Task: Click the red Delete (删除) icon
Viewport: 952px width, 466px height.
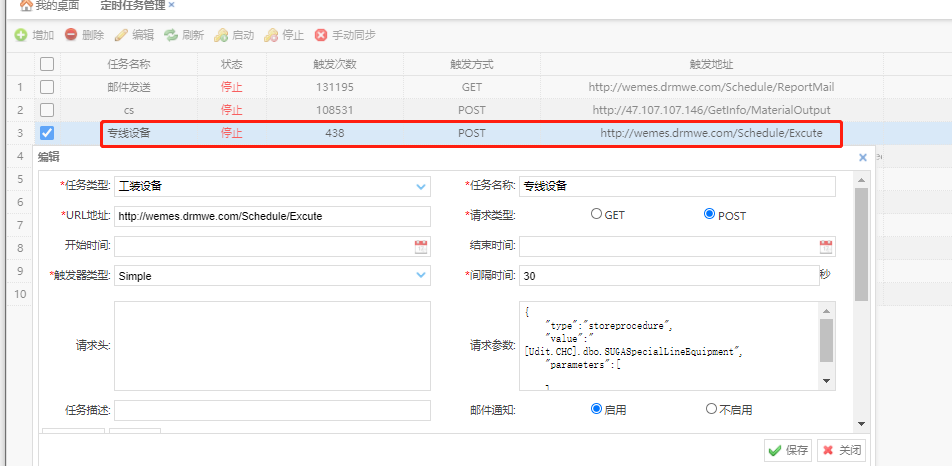Action: (71, 35)
